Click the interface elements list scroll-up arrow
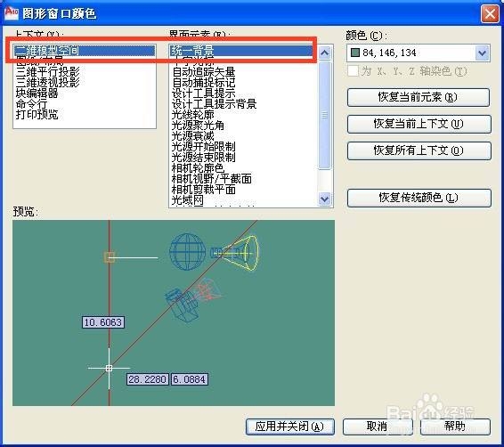504x447 pixels. [x=325, y=53]
